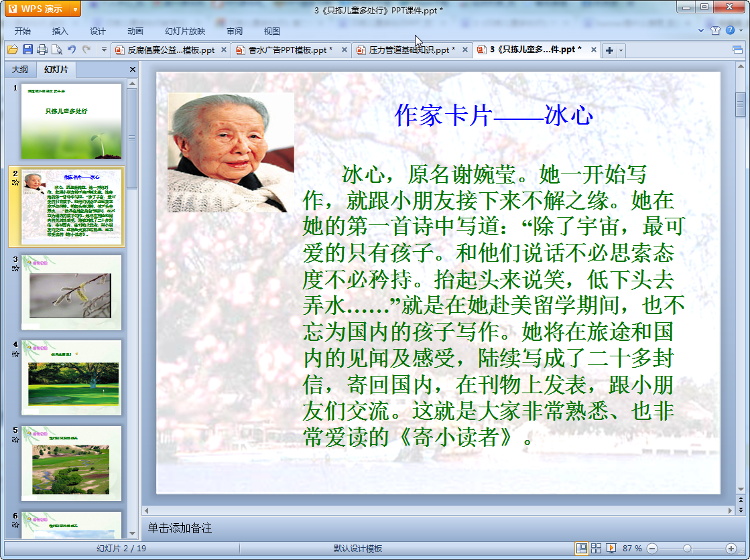Click the Redo arrow icon
Viewport: 750px width, 560px height.
coord(86,50)
